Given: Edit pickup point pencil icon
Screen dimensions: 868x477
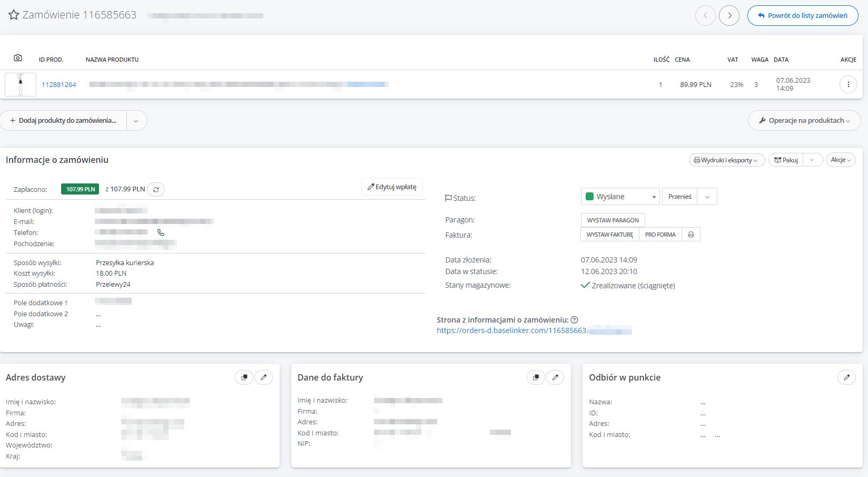Looking at the screenshot, I should coord(846,377).
